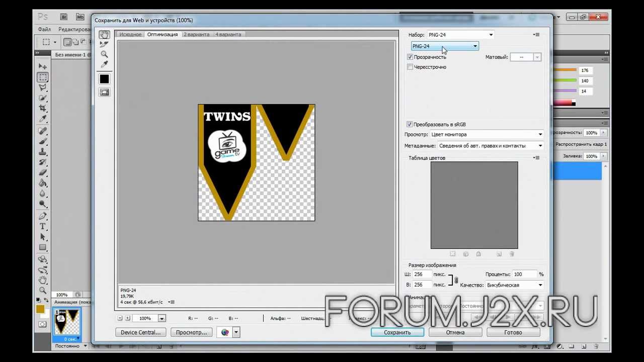Viewport: 644px width, 362px height.
Task: Select the Type tool
Action: click(43, 227)
